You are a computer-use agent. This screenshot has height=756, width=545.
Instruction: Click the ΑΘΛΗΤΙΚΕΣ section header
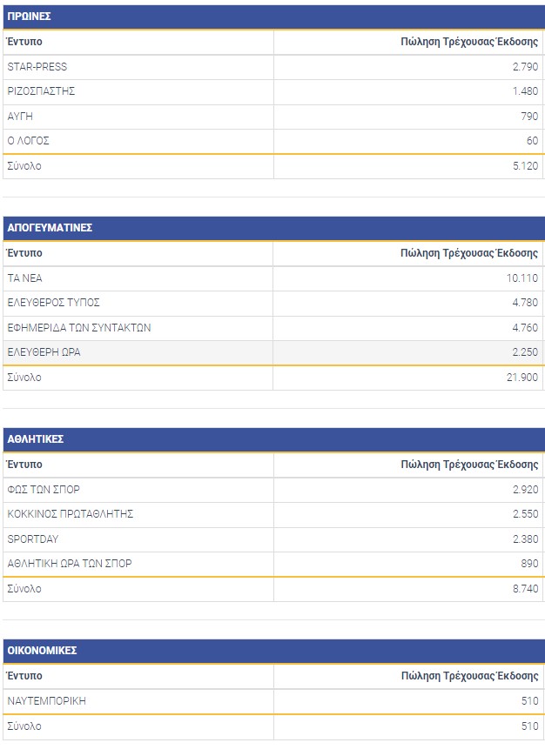(35, 439)
